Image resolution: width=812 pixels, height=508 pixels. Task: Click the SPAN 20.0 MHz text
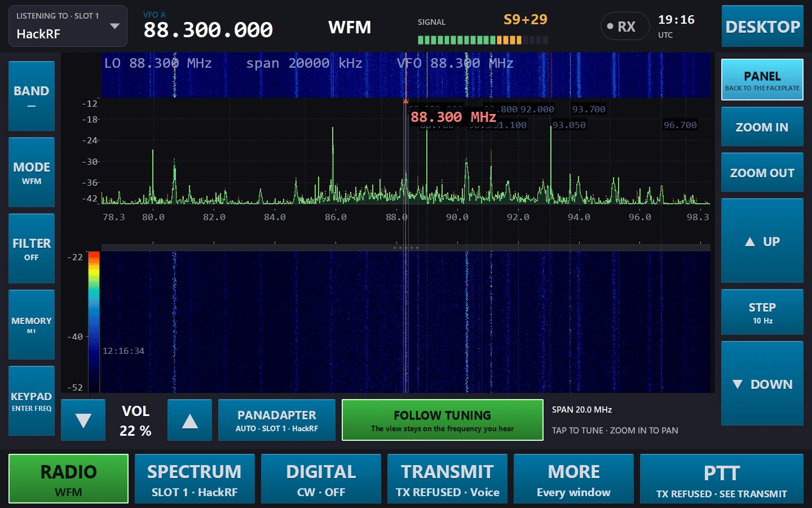582,410
